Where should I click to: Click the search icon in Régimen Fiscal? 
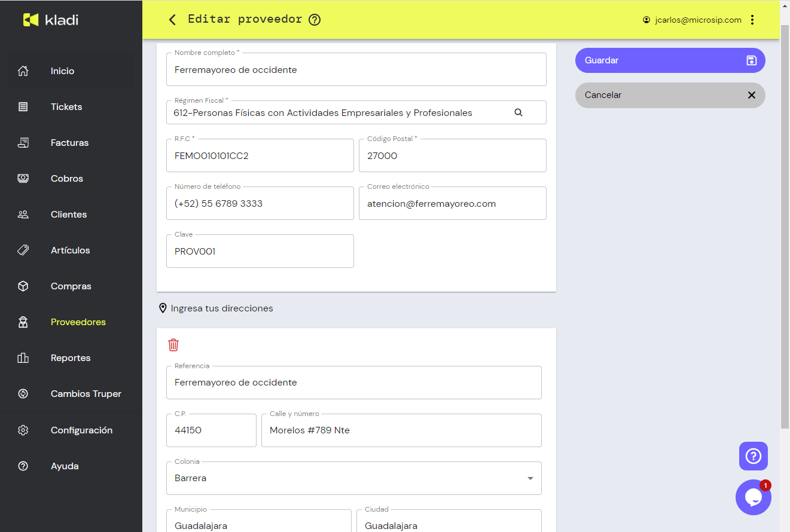tap(518, 112)
